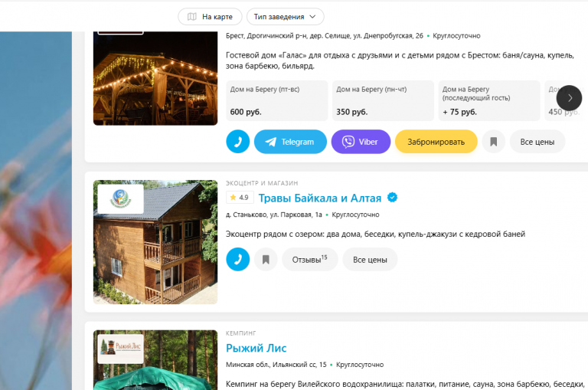Image resolution: width=588 pixels, height=390 pixels.
Task: Contact Галас guest house through Viber
Action: [x=361, y=142]
